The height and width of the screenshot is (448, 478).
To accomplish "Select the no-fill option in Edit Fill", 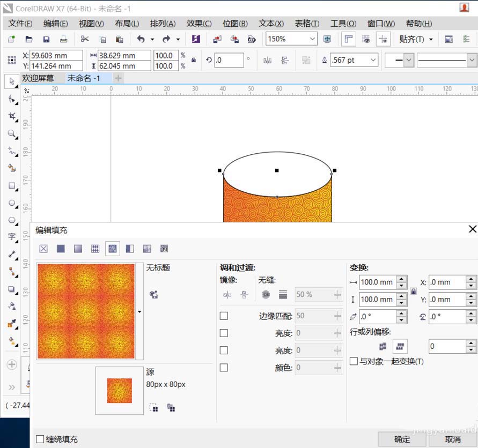I will coord(43,248).
